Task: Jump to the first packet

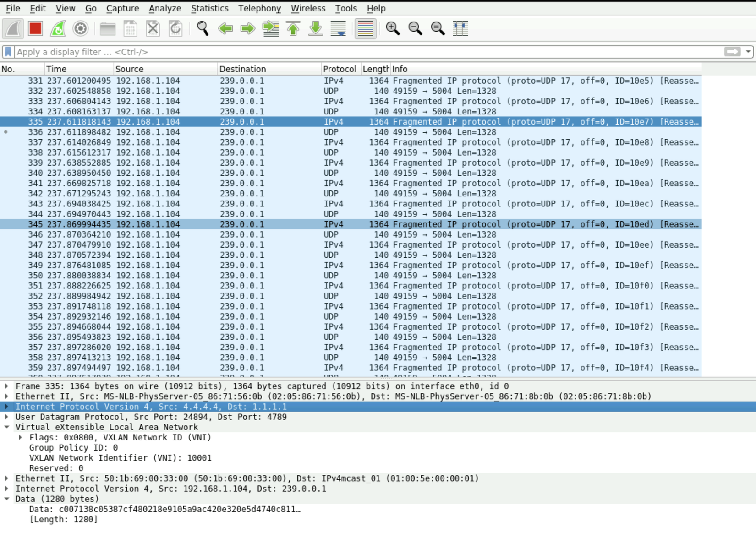Action: tap(293, 28)
